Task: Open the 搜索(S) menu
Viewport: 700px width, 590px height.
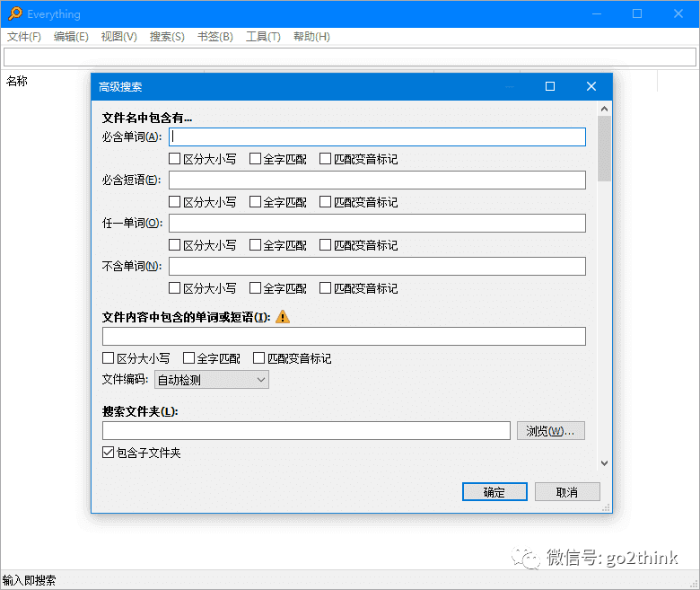Action: pos(167,37)
